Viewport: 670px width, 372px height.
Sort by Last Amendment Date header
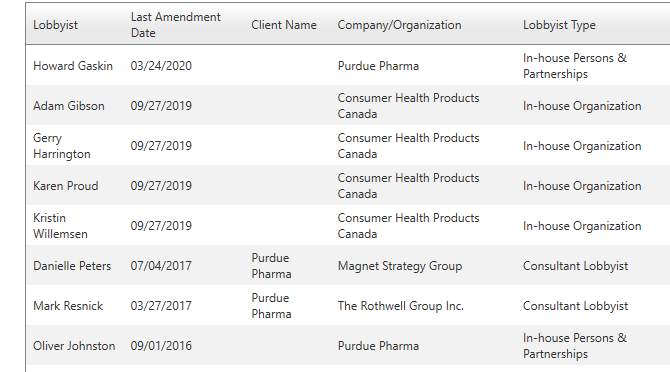click(176, 25)
